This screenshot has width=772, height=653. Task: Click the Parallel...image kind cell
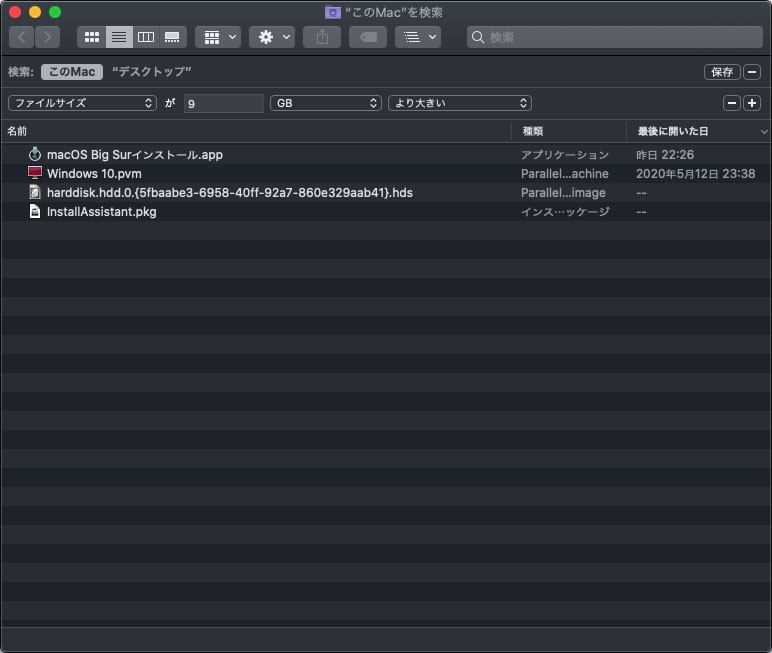click(x=563, y=193)
